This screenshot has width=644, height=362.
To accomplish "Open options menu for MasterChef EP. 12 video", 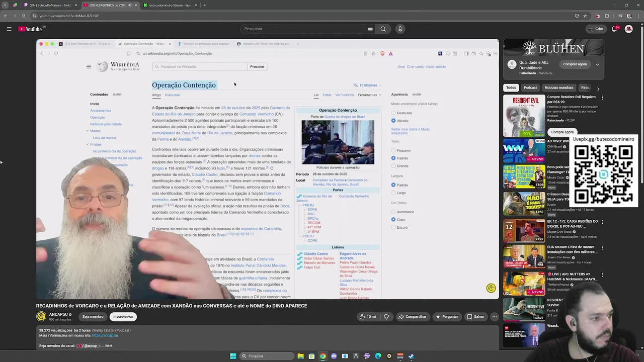I will click(602, 221).
